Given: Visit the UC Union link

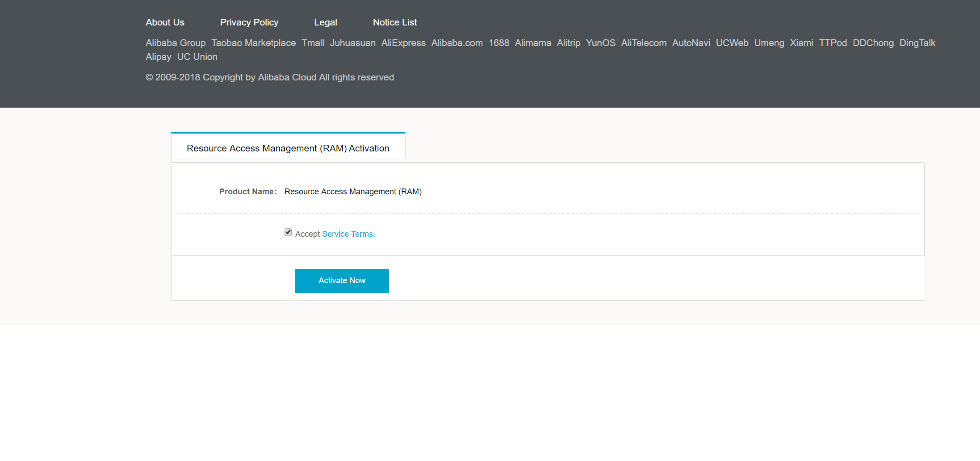Looking at the screenshot, I should [x=197, y=57].
